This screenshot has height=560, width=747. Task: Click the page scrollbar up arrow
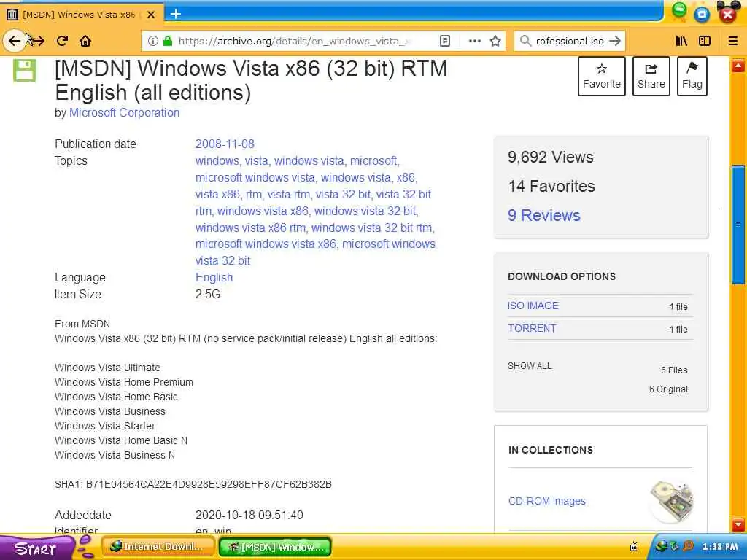tap(738, 65)
